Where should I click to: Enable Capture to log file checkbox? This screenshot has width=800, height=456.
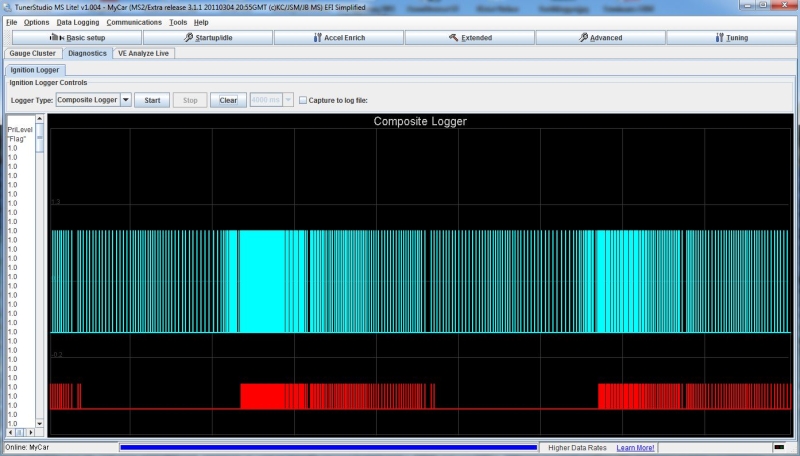pos(303,100)
